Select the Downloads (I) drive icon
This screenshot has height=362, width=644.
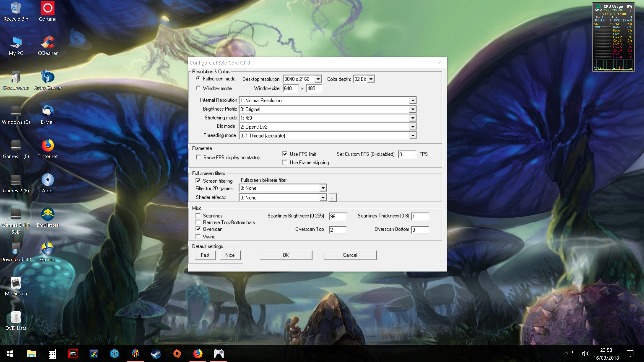[x=16, y=252]
